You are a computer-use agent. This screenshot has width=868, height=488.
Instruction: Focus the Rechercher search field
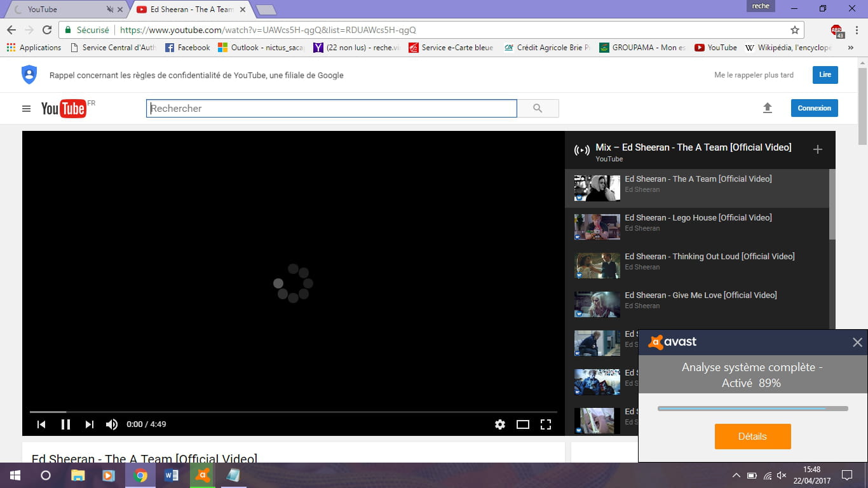coord(332,109)
